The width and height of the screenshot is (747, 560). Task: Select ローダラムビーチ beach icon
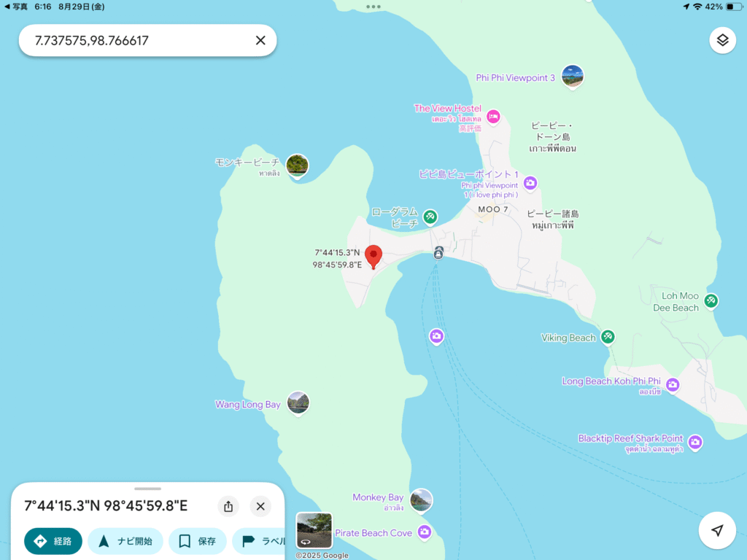(430, 217)
